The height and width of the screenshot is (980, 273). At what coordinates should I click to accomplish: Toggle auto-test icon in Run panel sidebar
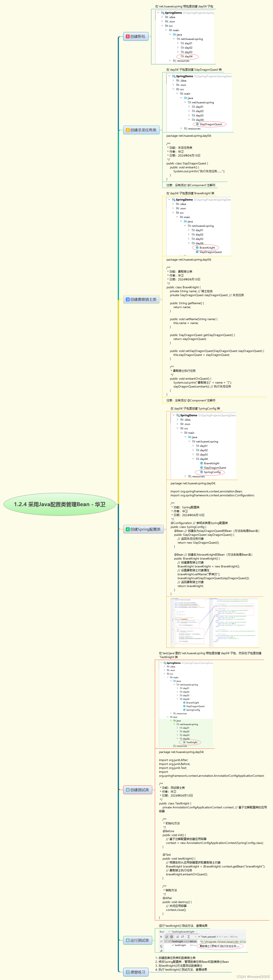point(161,946)
